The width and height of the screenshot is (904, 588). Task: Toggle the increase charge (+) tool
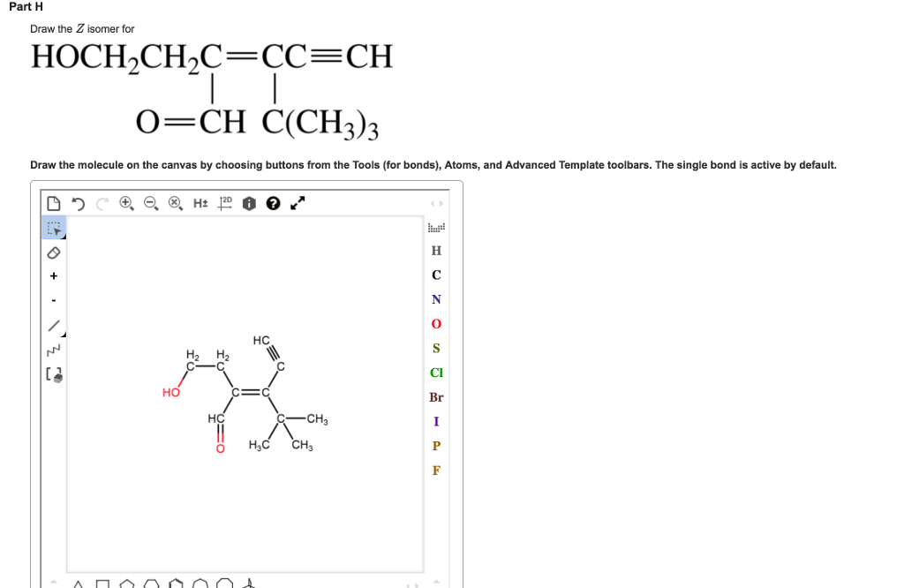click(54, 275)
